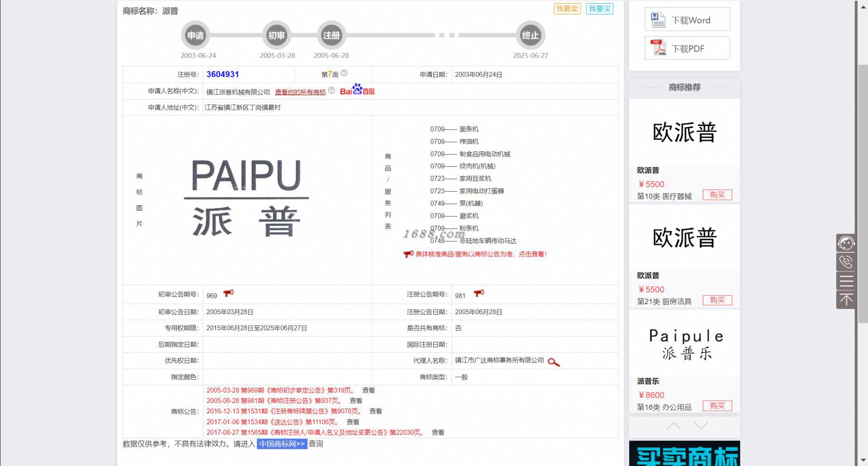868x466 pixels.
Task: Show next recommended trademarks with down chevron
Action: (701, 426)
